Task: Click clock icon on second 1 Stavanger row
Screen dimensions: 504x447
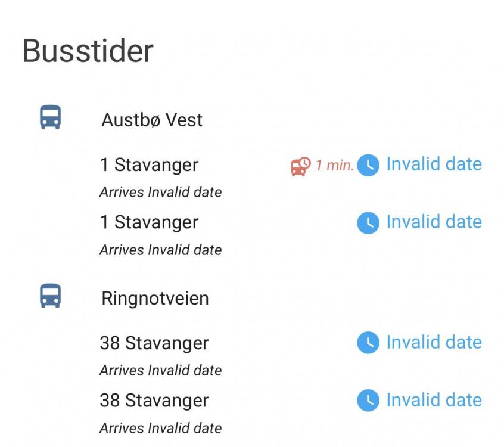Action: tap(368, 223)
